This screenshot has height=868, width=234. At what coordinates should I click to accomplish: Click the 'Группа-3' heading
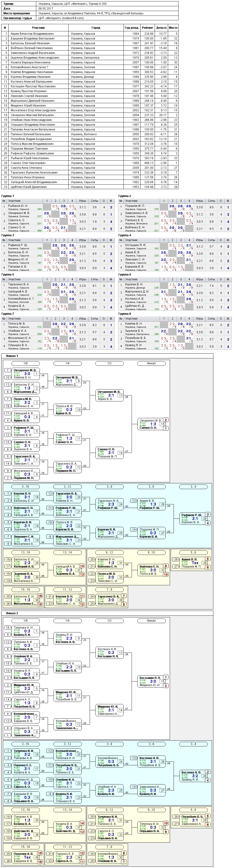(x=8, y=235)
